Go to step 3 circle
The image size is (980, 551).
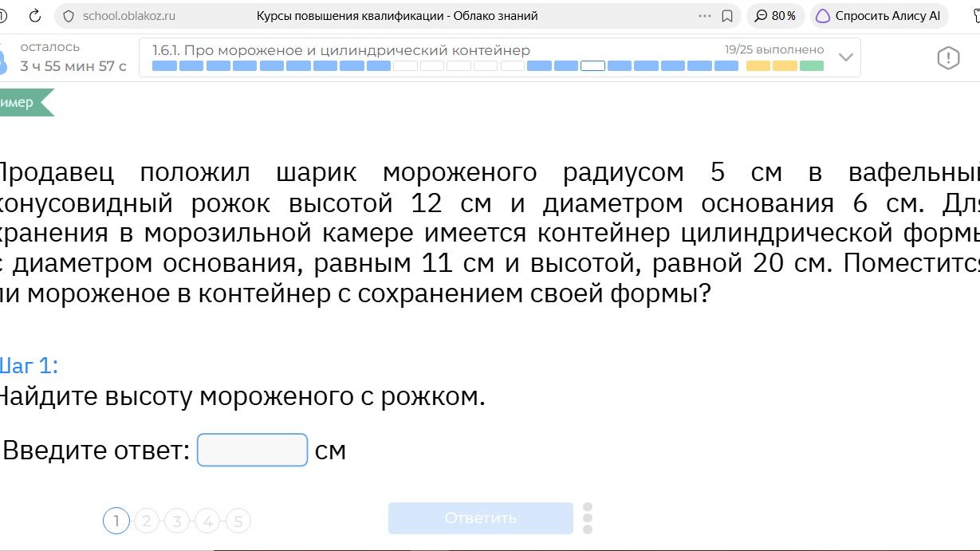[x=177, y=521]
